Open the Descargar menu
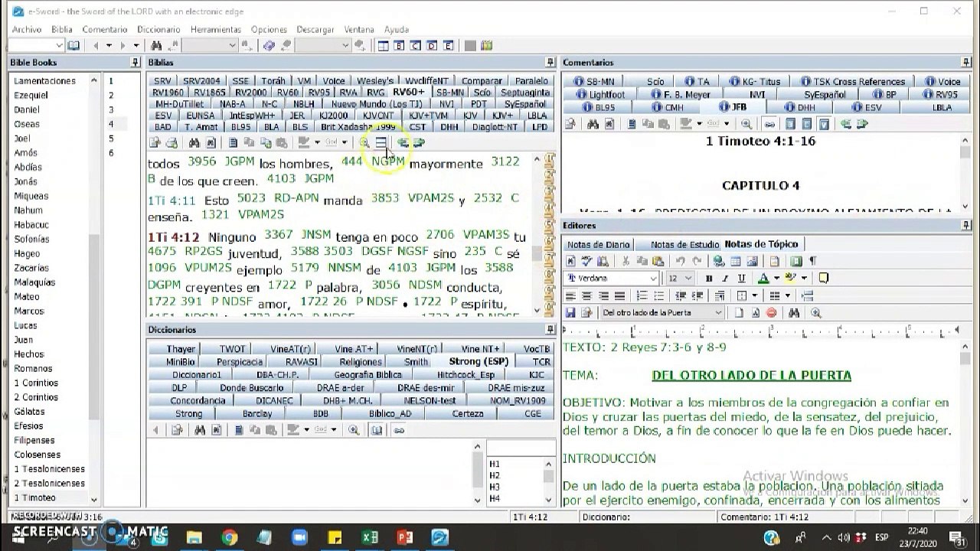The width and height of the screenshot is (980, 551). 314,29
